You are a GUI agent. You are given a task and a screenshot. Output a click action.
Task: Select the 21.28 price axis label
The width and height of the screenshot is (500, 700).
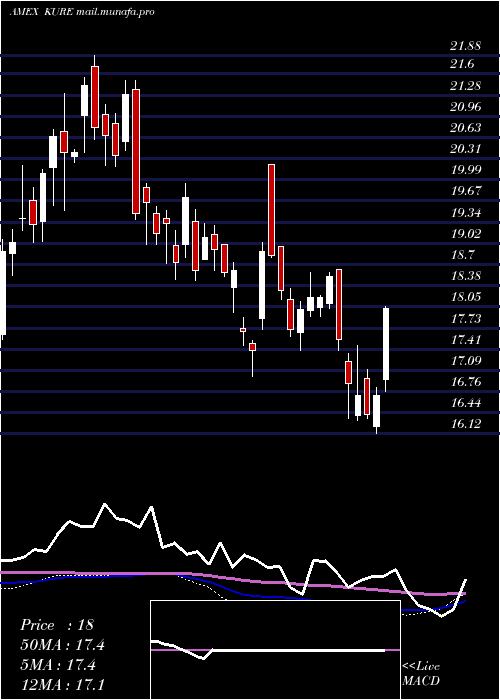[465, 85]
